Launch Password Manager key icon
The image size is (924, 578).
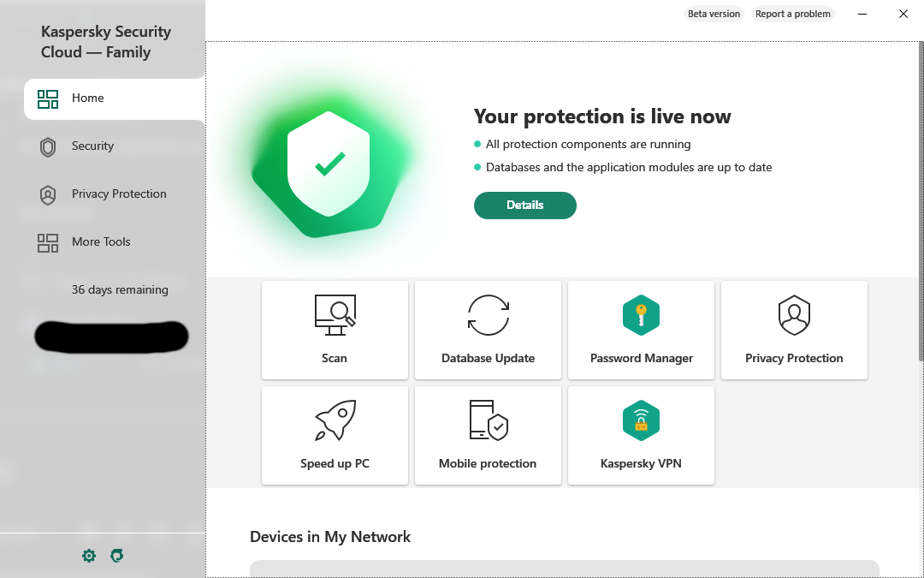[x=641, y=315]
